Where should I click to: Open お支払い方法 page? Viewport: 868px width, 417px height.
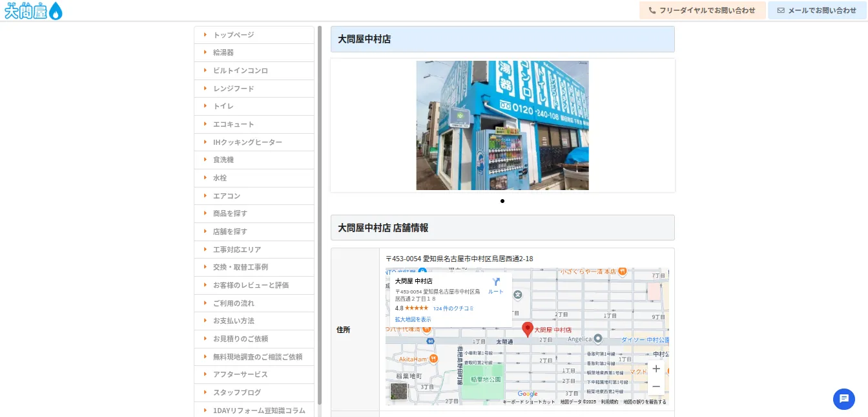point(254,321)
